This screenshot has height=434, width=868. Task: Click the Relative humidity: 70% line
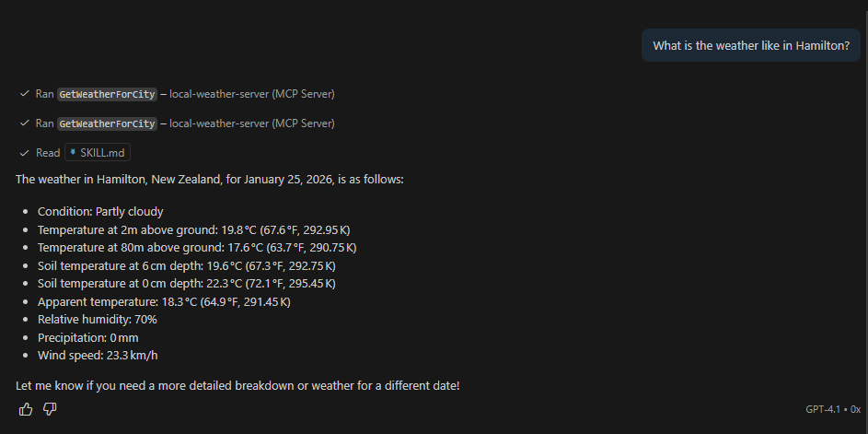[x=97, y=320]
